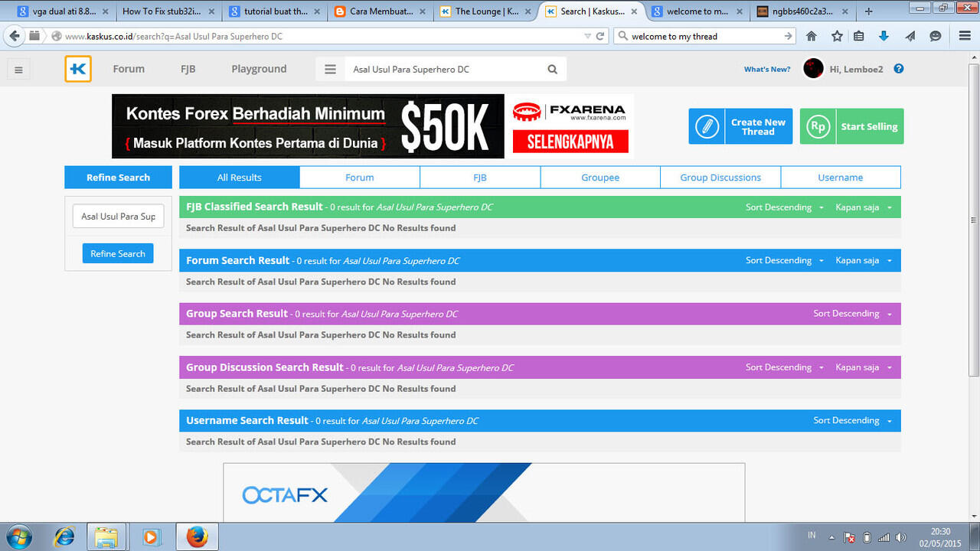
Task: Open Windows Media Player on taskbar
Action: 150,537
